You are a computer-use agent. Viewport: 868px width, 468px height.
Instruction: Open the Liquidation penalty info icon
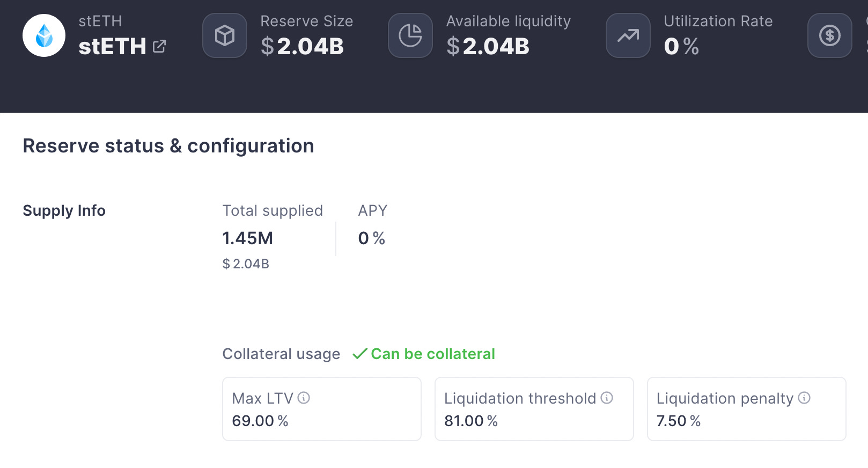coord(804,398)
